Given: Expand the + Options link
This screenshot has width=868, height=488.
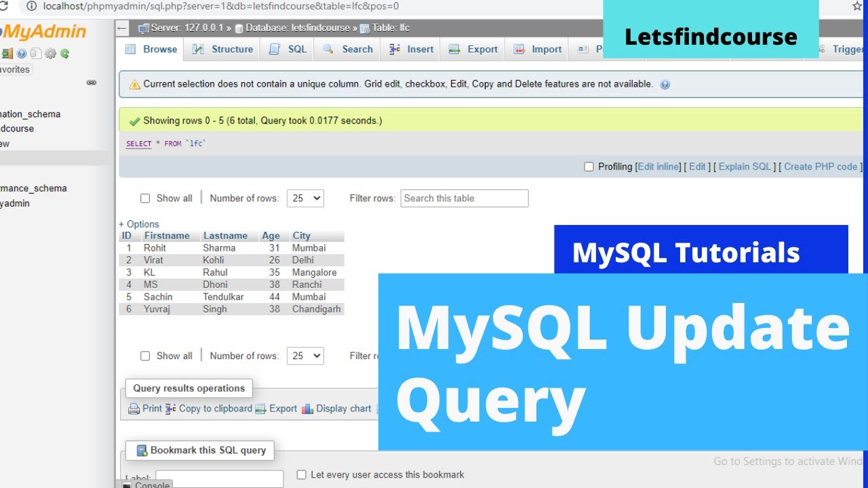Looking at the screenshot, I should (x=139, y=224).
